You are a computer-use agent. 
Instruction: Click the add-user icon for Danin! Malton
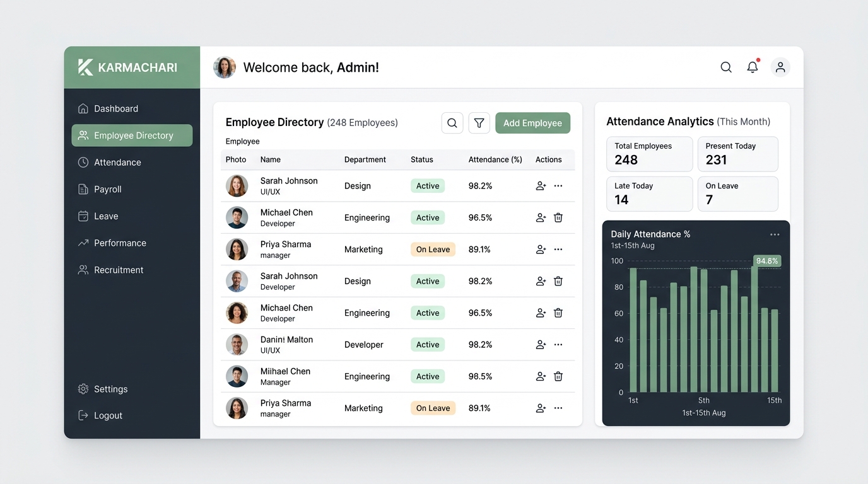tap(541, 345)
